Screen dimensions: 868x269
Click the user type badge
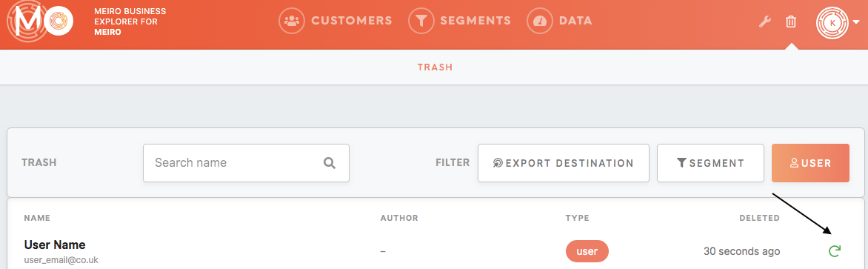(x=587, y=251)
